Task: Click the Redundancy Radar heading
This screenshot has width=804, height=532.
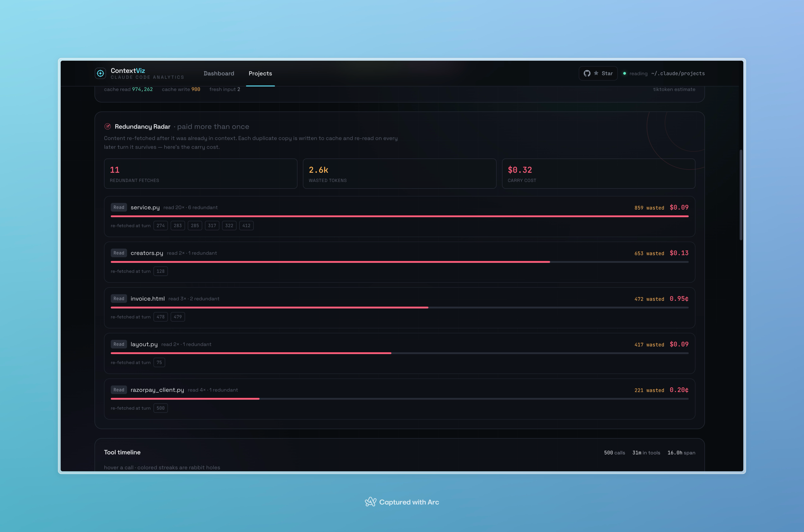Action: (x=143, y=127)
